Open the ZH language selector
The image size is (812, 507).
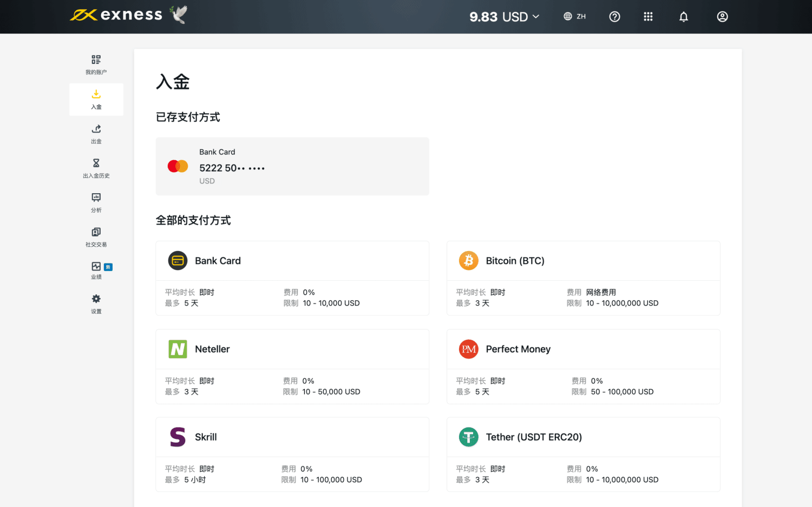574,17
